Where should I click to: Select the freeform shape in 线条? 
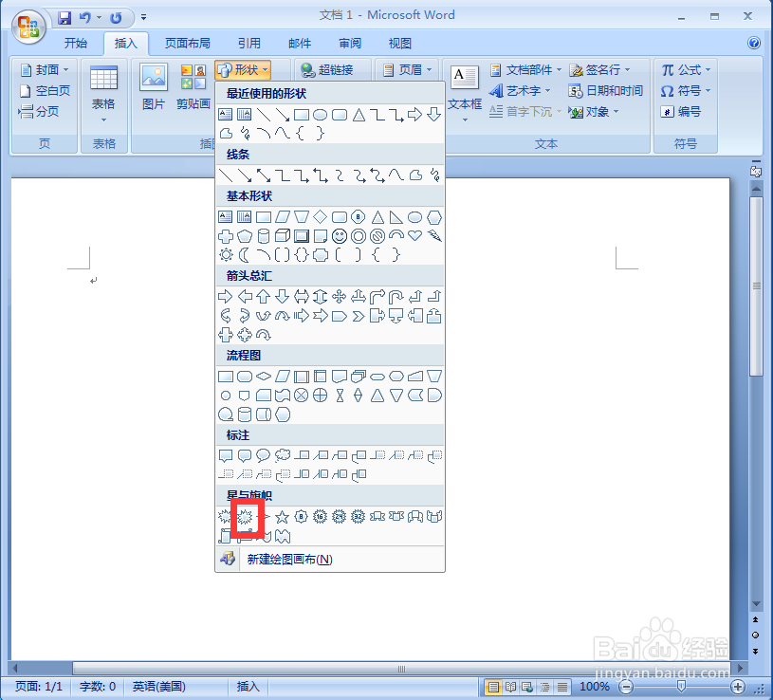click(x=415, y=175)
